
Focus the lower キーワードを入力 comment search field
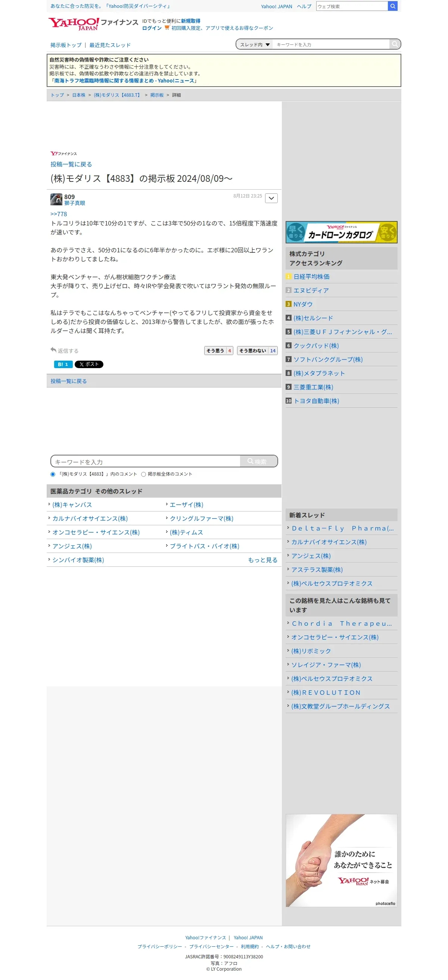[146, 461]
